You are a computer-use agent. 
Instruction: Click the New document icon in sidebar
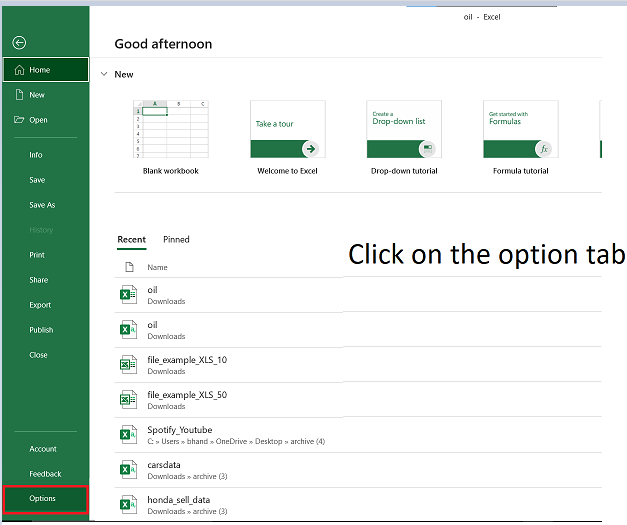(19, 95)
